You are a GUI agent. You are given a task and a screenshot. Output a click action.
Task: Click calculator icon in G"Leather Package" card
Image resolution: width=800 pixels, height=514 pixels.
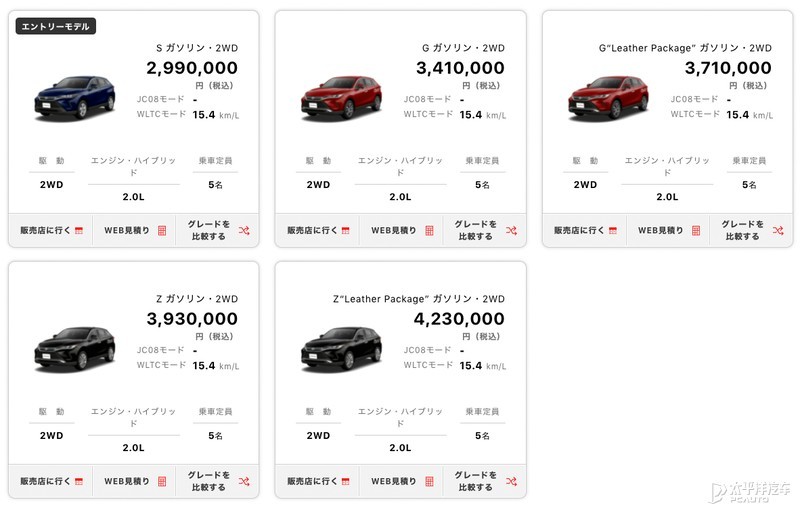[696, 230]
